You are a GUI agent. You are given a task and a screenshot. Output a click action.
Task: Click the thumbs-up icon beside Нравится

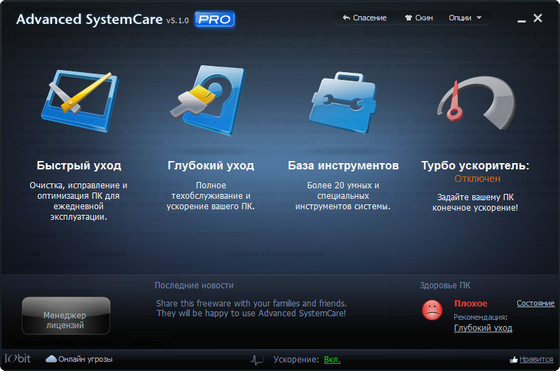514,360
